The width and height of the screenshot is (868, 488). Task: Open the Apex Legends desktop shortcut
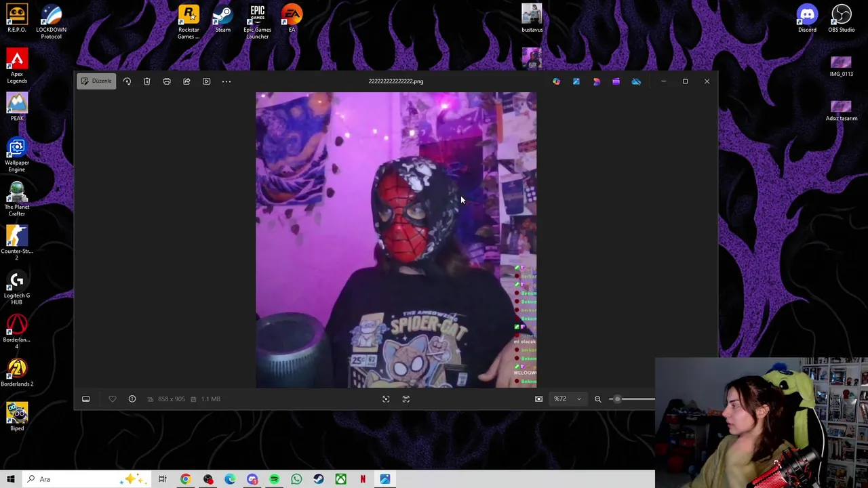(x=17, y=66)
